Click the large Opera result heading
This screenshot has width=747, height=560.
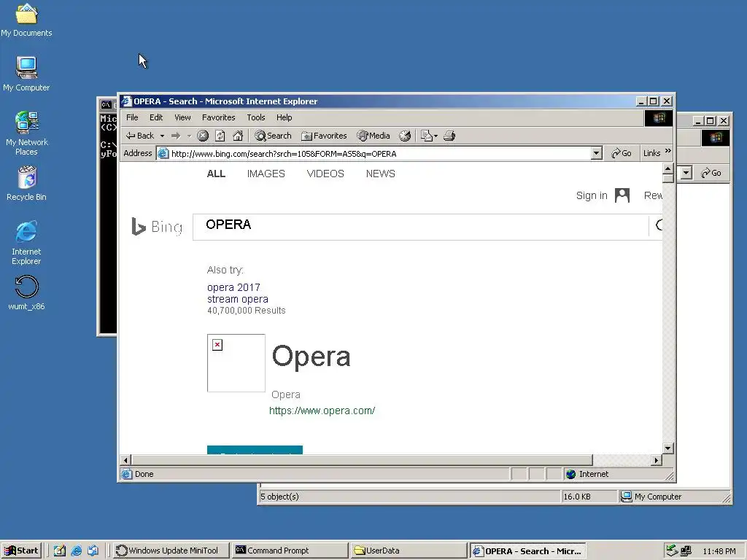pos(311,356)
